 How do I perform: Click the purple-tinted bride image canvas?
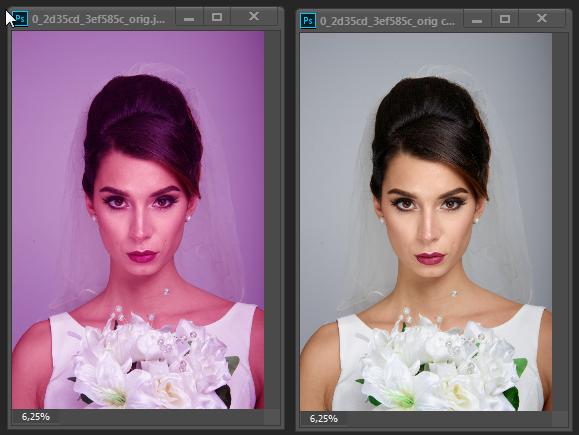138,220
